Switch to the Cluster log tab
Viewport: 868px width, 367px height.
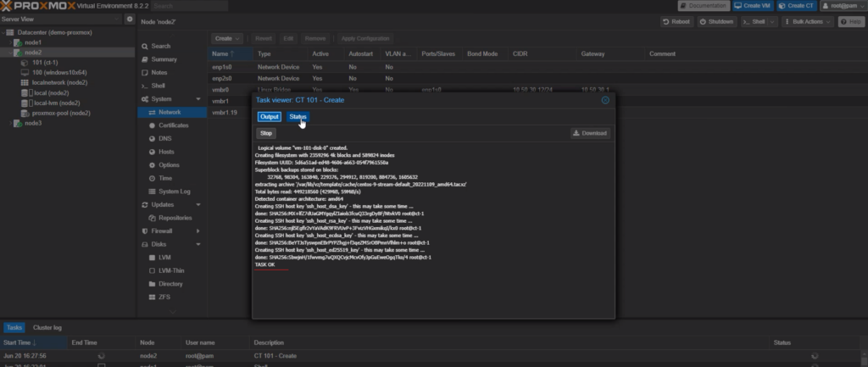click(47, 328)
